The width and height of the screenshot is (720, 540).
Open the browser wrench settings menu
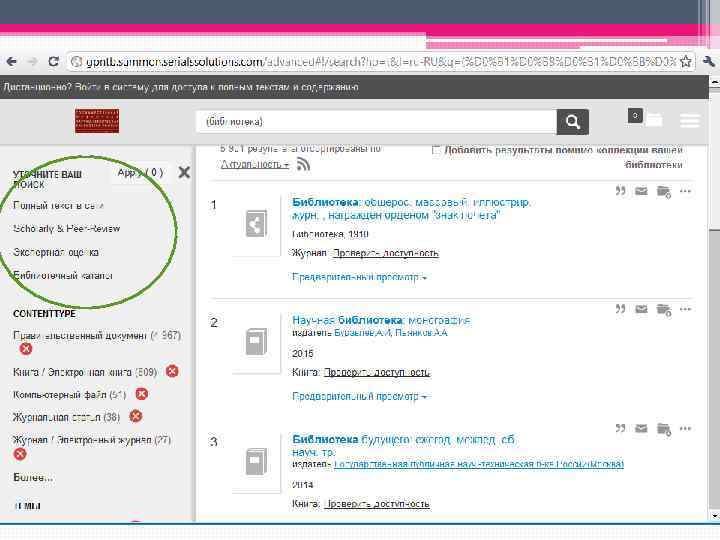(x=709, y=62)
